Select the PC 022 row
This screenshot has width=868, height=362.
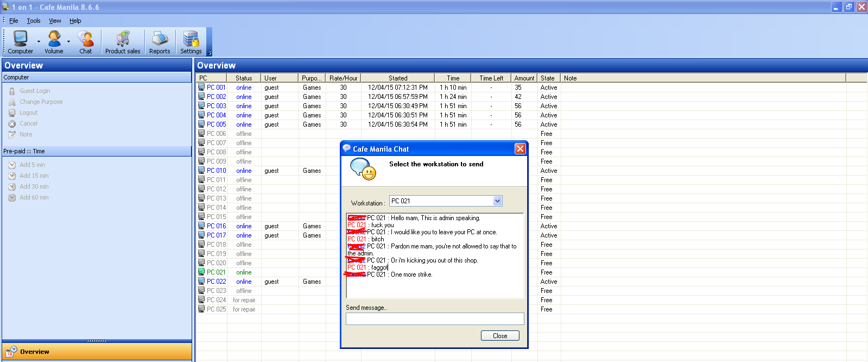pos(531,282)
